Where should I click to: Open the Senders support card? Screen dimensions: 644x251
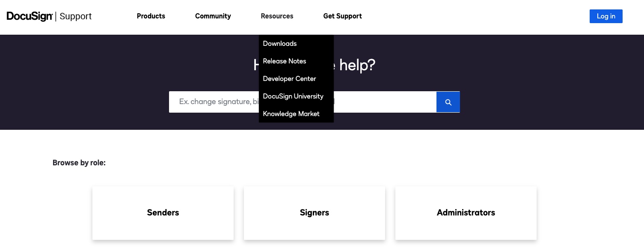click(163, 213)
